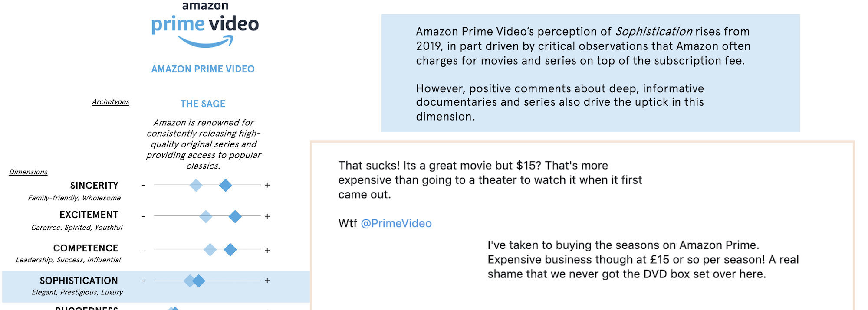Click the tweet about the $15 movie
Viewport: 868px width, 310px height.
point(490,180)
